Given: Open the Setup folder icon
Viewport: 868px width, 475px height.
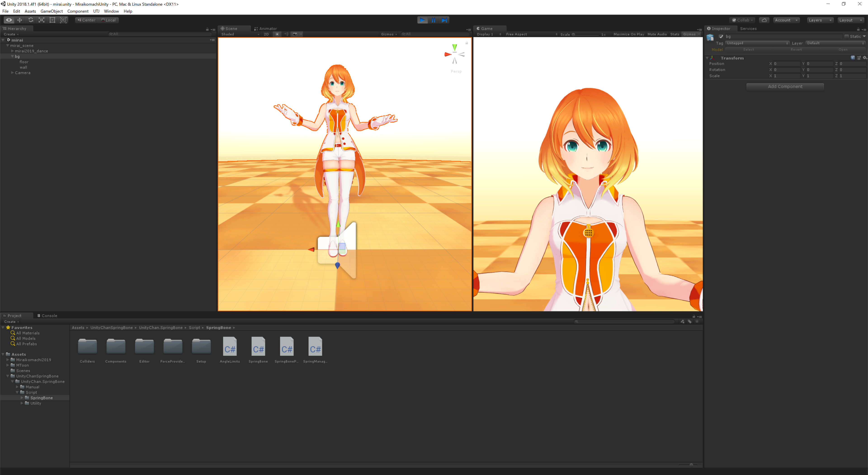Looking at the screenshot, I should pyautogui.click(x=201, y=346).
